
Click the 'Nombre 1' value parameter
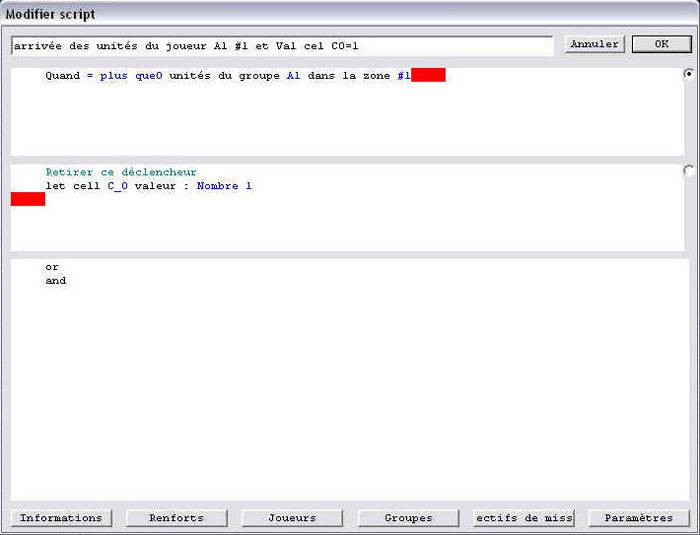tap(224, 186)
